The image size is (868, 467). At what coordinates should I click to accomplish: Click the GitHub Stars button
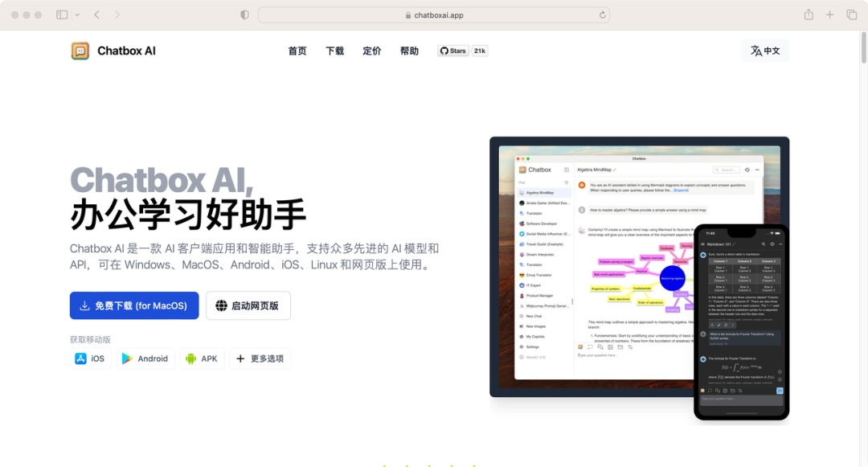(452, 51)
